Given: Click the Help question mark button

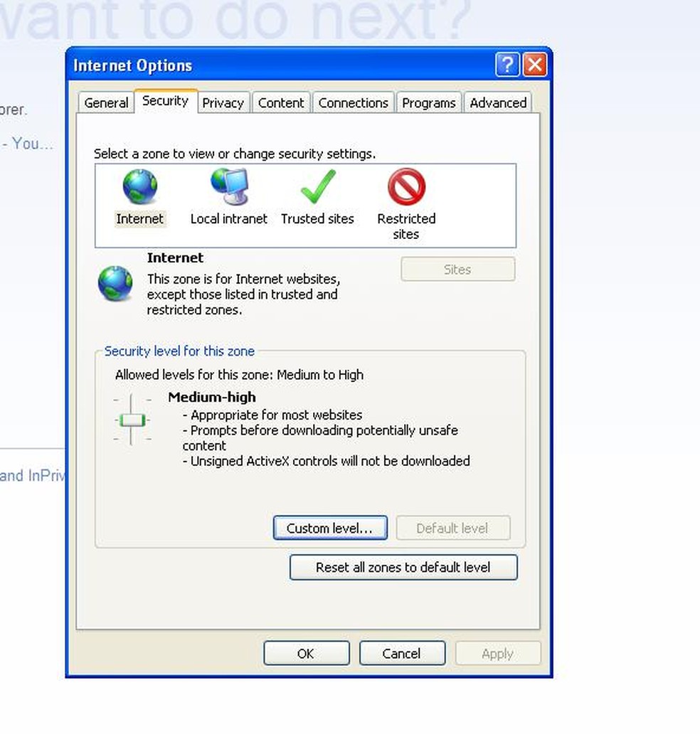Looking at the screenshot, I should point(507,64).
